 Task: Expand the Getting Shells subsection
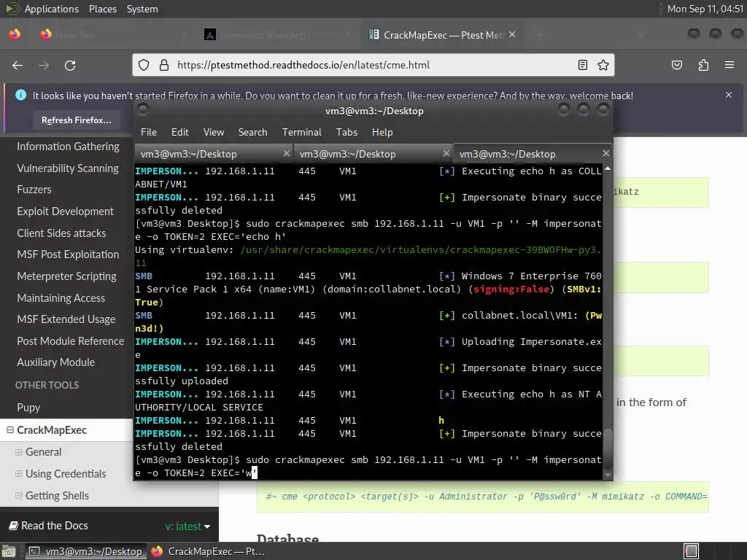point(18,496)
